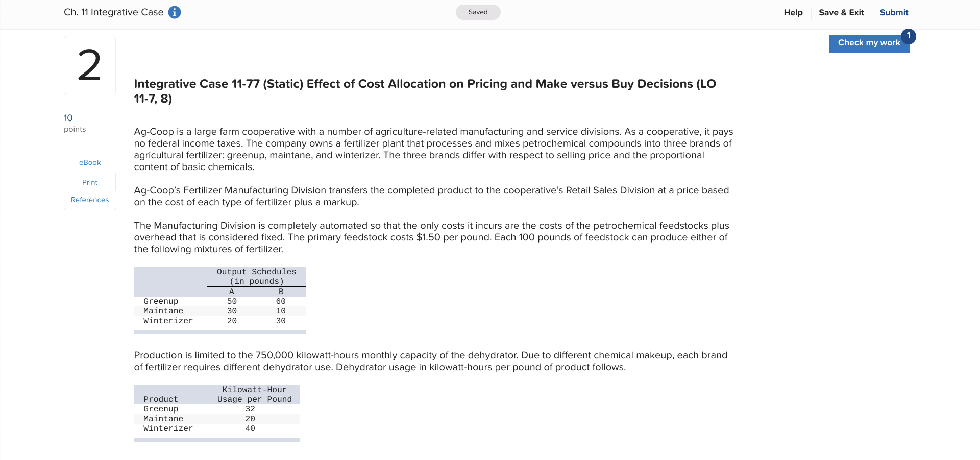Screen dimensions: 980x460
Task: Choose Save & Exit
Action: (x=841, y=12)
